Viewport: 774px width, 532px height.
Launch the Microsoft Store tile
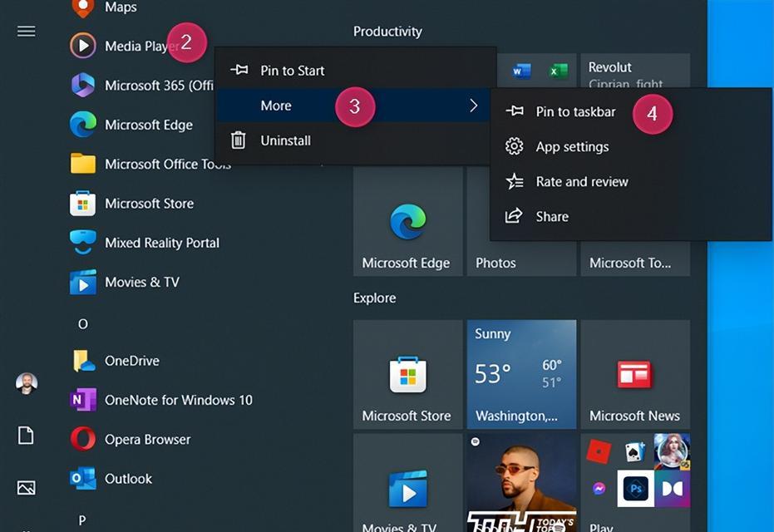pos(408,375)
